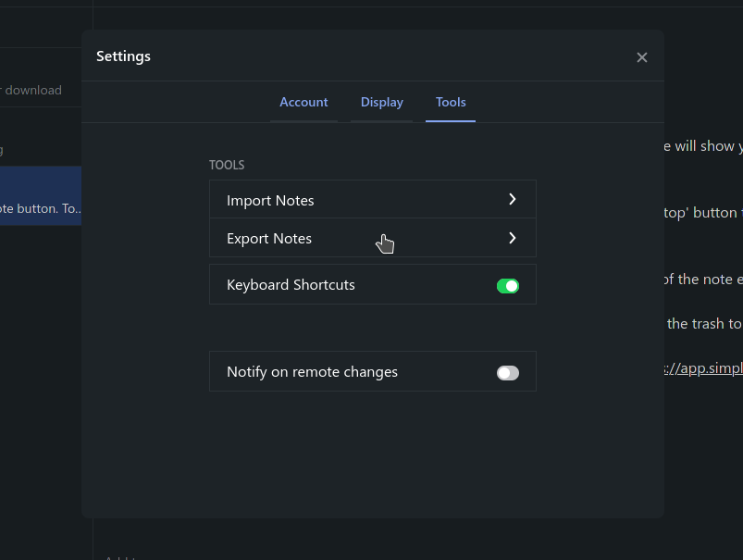Enable Notify on remote changes toggle

click(508, 373)
